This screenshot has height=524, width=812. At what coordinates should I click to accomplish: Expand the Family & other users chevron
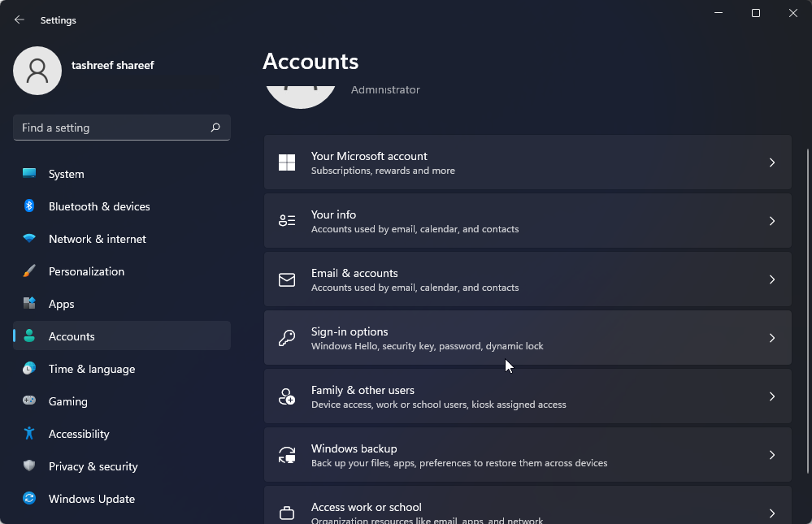tap(771, 396)
